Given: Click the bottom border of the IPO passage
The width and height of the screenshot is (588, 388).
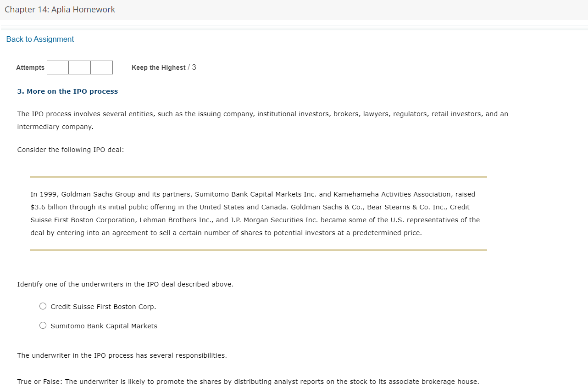Looking at the screenshot, I should click(x=257, y=250).
